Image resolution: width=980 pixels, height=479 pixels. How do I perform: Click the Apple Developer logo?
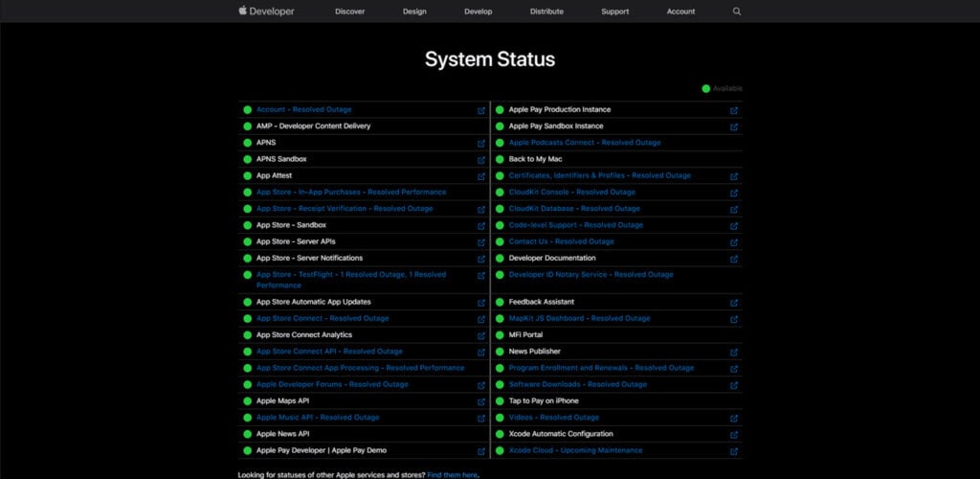click(x=266, y=11)
